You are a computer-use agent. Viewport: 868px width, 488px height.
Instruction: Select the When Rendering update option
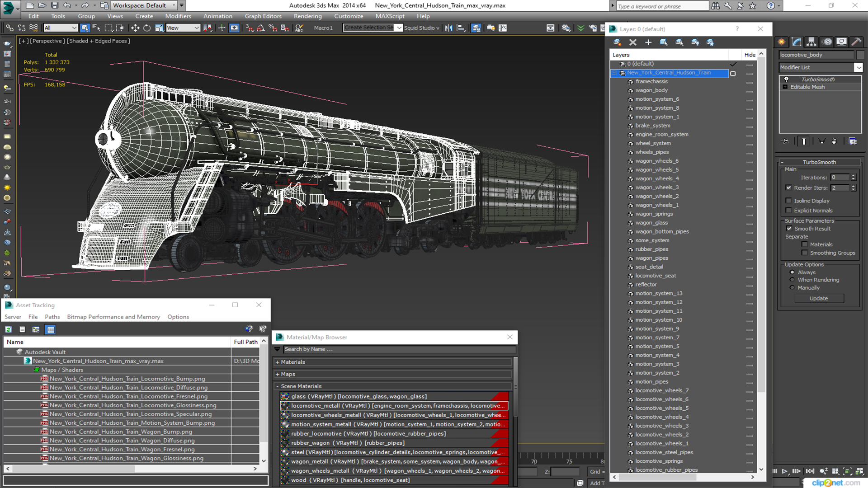point(792,280)
